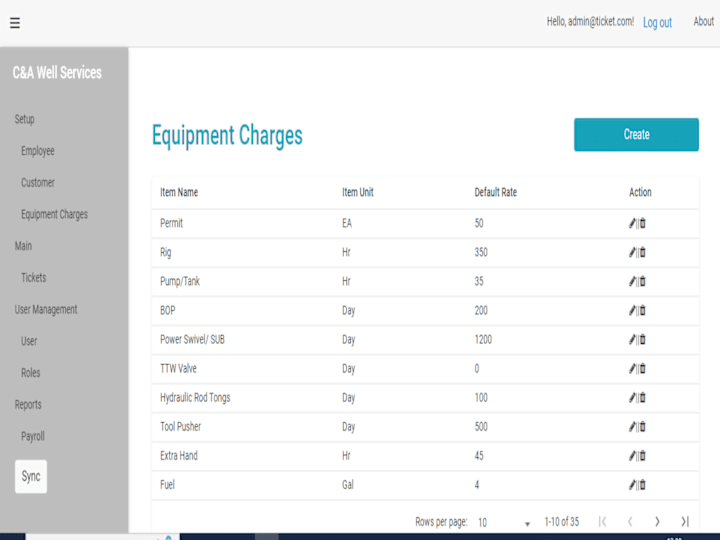The image size is (720, 540).
Task: Delete the Pump/Tank row trash icon
Action: point(642,281)
